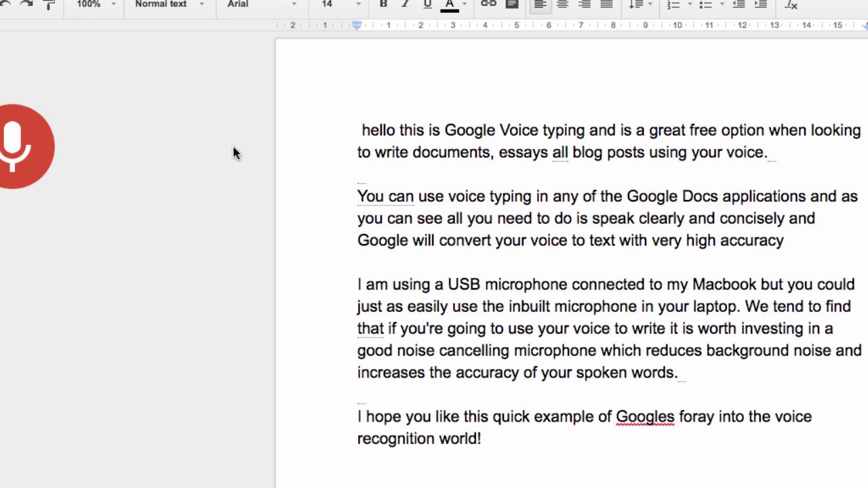This screenshot has height=488, width=868.
Task: Open numbered list style options arrow
Action: click(690, 5)
